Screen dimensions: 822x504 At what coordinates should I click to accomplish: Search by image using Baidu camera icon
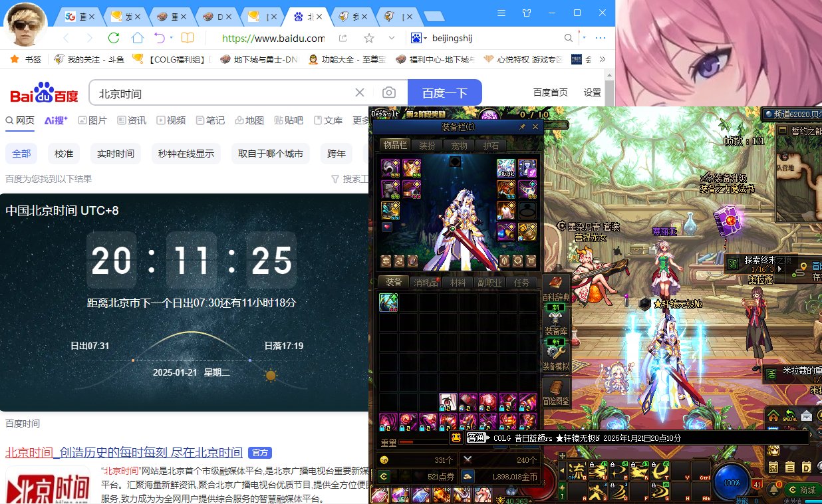coord(389,92)
